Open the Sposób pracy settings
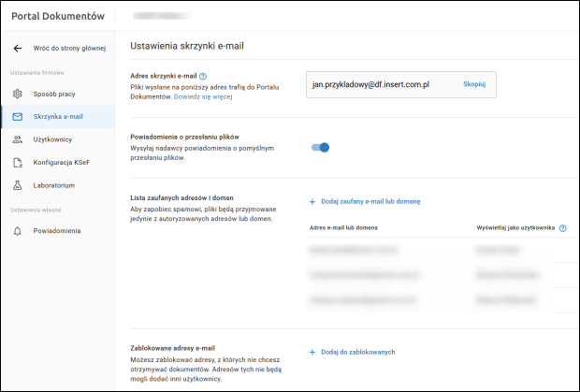 (x=54, y=94)
